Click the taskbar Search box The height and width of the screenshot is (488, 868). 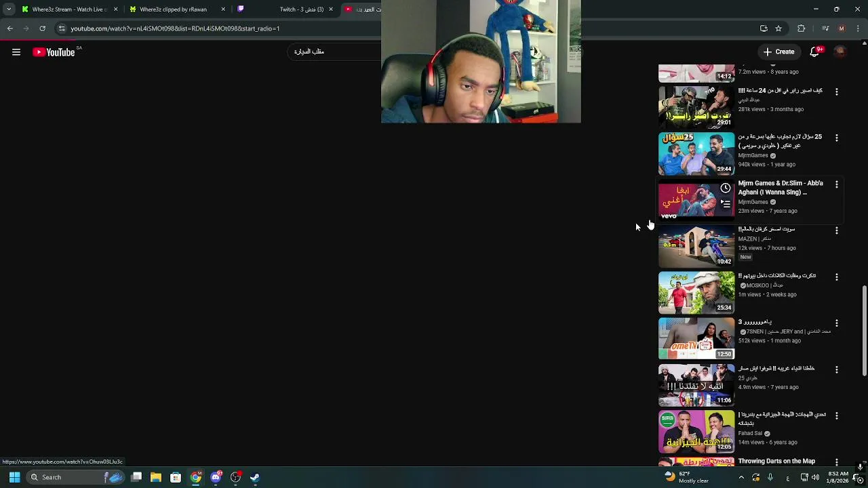point(76,477)
